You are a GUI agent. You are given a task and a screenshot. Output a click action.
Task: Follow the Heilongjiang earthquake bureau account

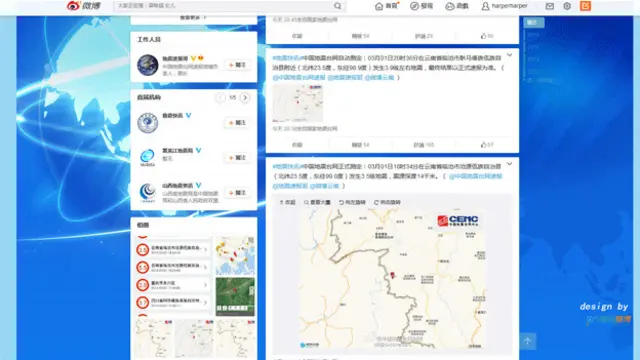[x=237, y=158]
